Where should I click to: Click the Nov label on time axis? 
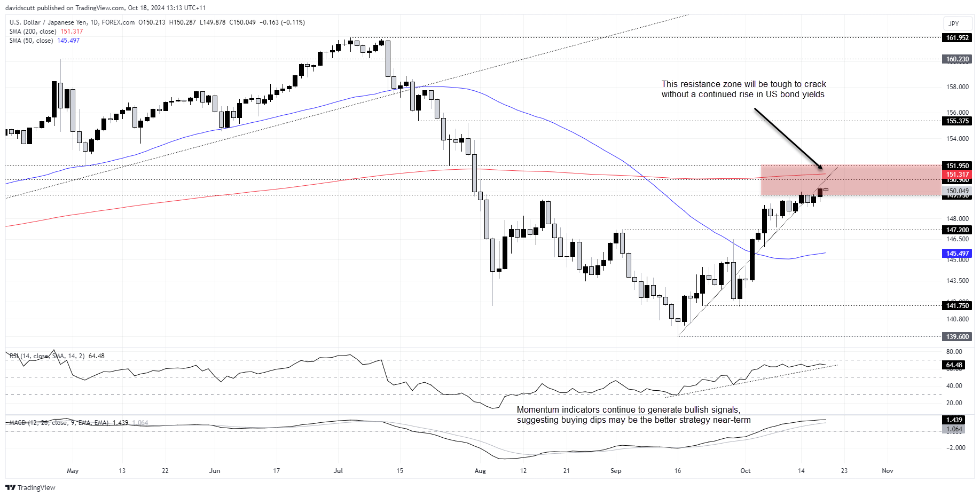click(888, 471)
